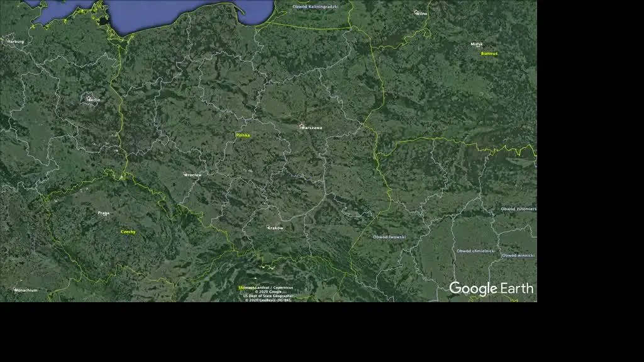The height and width of the screenshot is (362, 644).
Task: Click the Wrocław city marker
Action: 185,174
